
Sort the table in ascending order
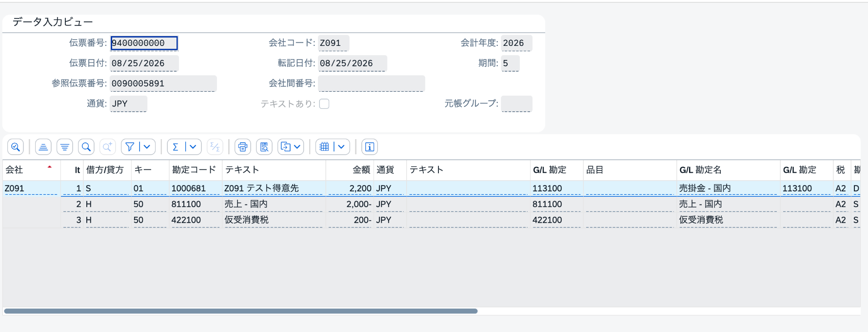point(43,147)
